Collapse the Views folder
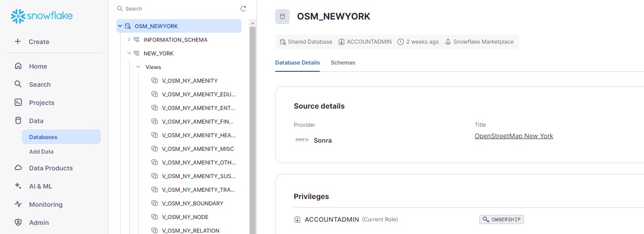 point(138,67)
